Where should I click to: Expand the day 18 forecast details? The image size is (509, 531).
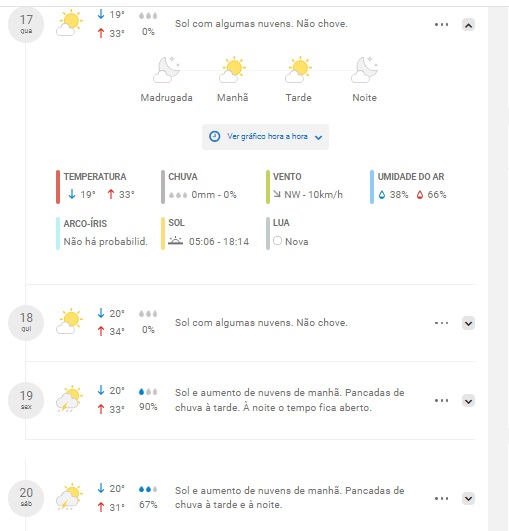(468, 323)
